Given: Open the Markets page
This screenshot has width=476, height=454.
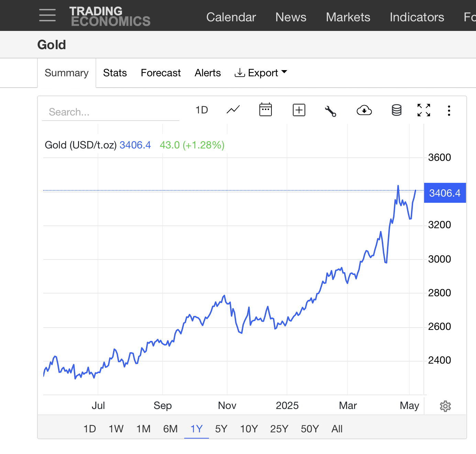Looking at the screenshot, I should point(348,17).
